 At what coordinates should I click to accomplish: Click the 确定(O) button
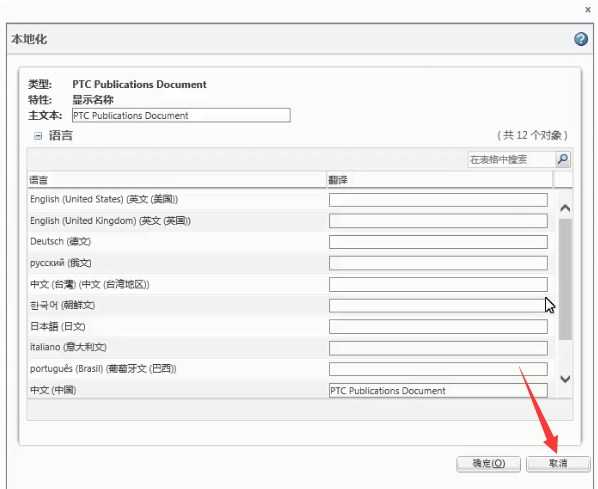click(489, 463)
